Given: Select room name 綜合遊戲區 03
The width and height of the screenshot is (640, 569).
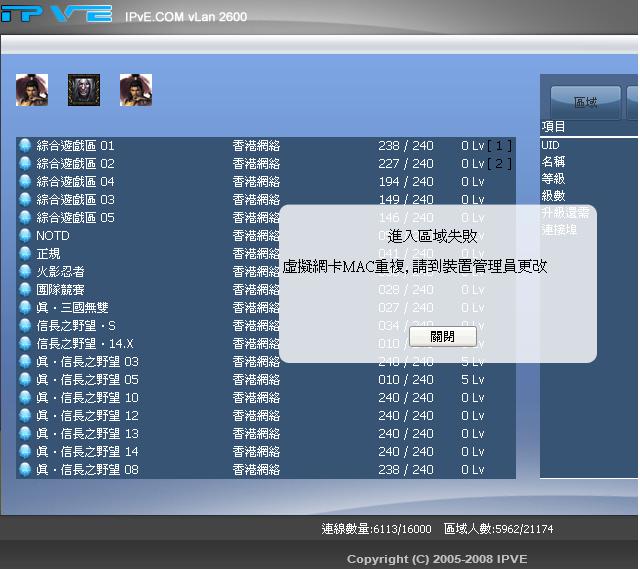Looking at the screenshot, I should coord(75,200).
